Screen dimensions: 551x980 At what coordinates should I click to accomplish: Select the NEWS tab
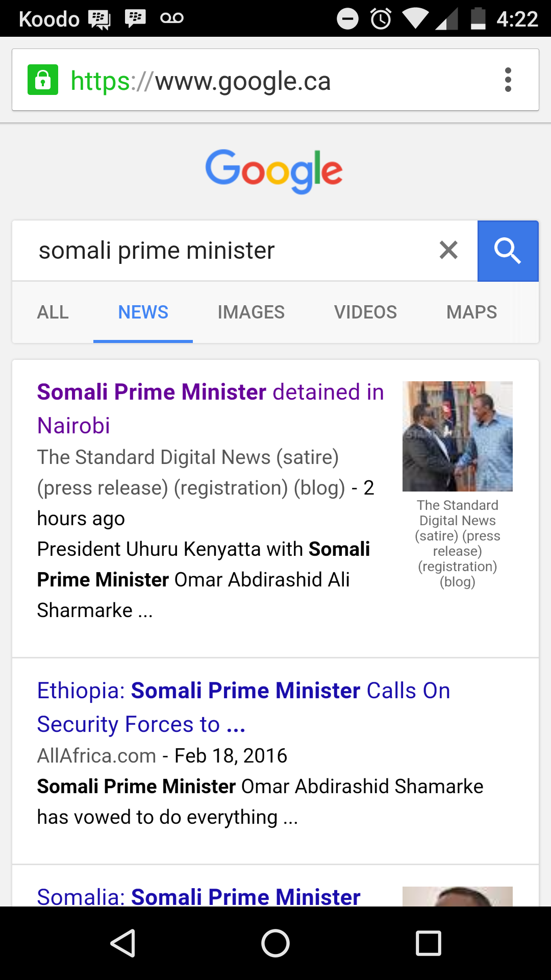tap(143, 312)
